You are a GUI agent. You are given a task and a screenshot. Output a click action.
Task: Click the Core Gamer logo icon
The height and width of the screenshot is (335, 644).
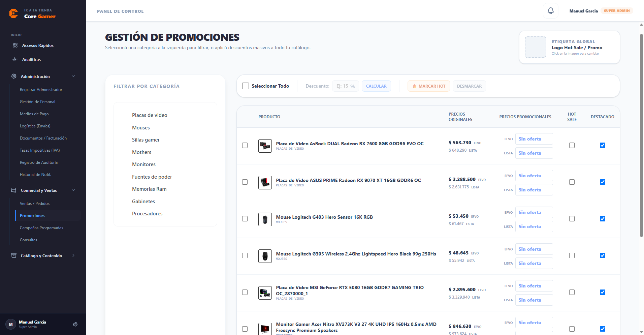click(13, 13)
